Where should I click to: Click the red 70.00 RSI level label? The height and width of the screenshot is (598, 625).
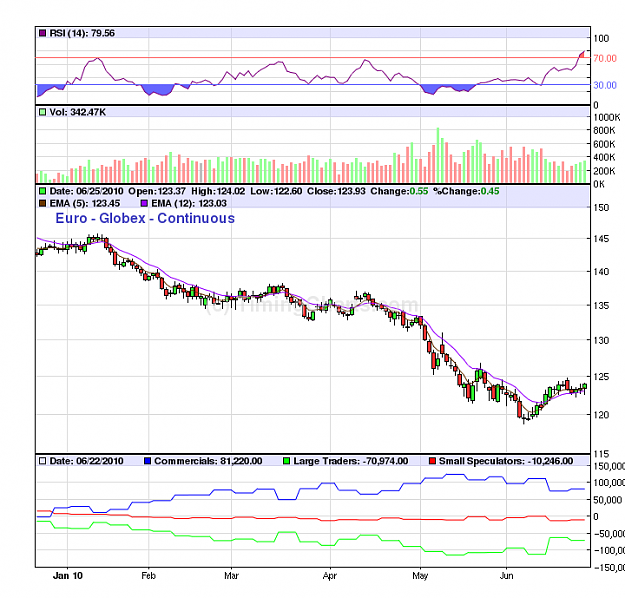[605, 59]
